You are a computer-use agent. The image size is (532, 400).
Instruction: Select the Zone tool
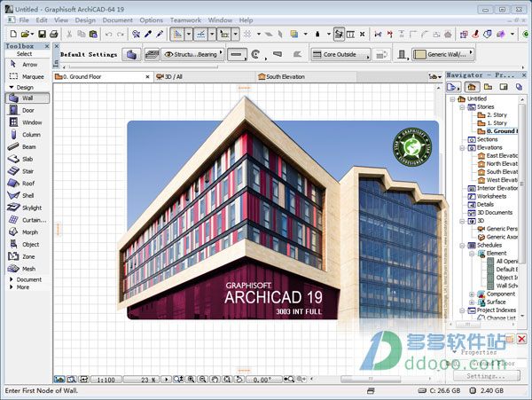27,257
